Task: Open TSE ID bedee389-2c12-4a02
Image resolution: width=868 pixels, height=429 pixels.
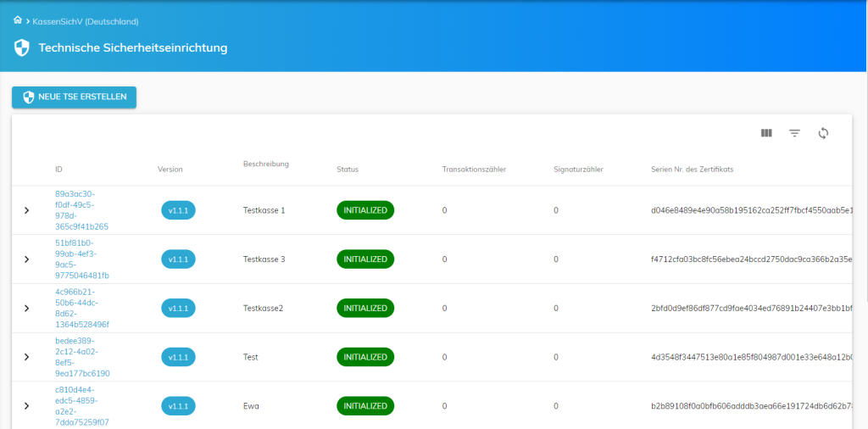Action: tap(82, 357)
